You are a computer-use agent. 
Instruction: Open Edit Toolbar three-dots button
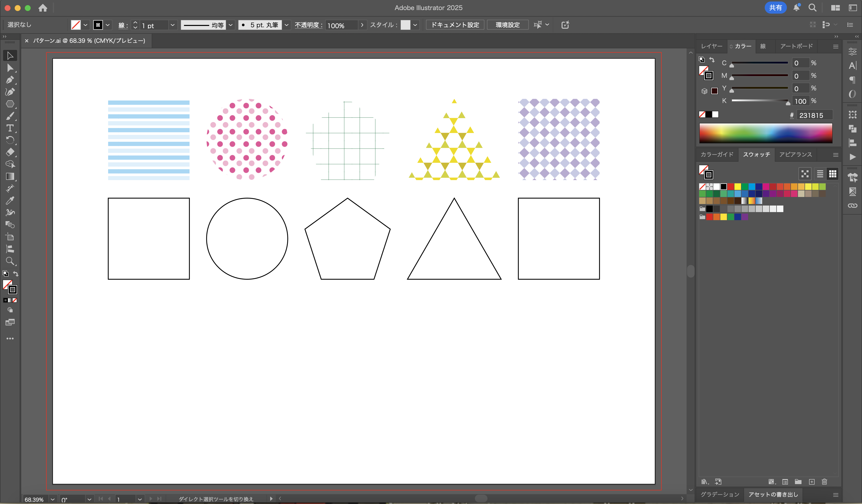(x=10, y=339)
